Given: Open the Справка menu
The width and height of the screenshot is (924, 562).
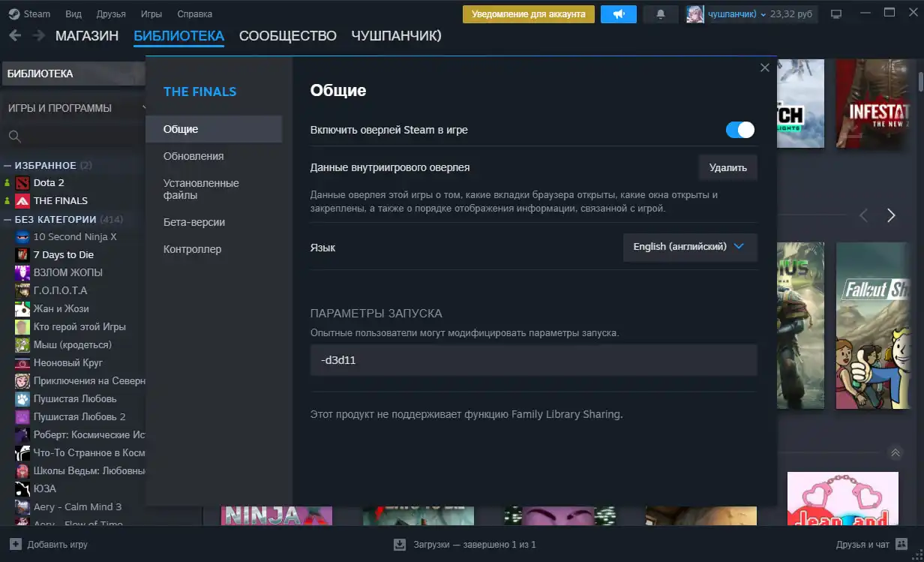Looking at the screenshot, I should (195, 14).
